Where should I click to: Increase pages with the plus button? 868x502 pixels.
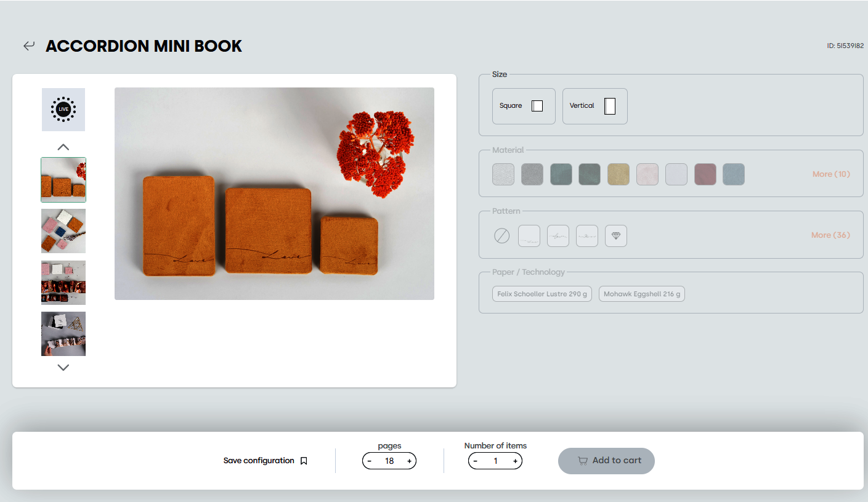point(409,461)
